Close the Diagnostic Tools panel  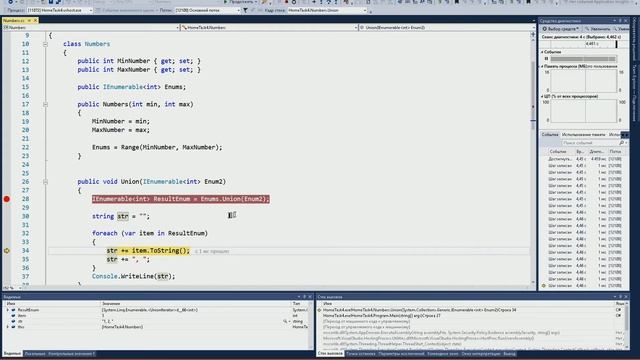(x=626, y=20)
